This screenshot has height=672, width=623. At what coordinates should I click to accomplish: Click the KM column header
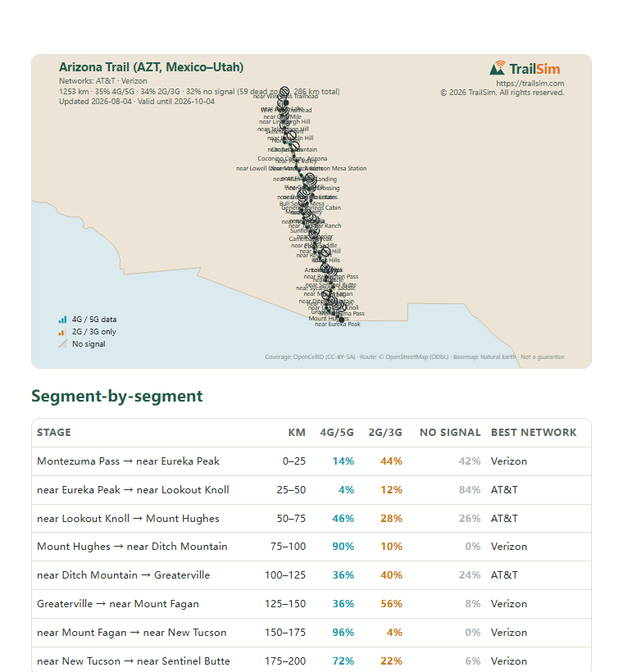[297, 433]
